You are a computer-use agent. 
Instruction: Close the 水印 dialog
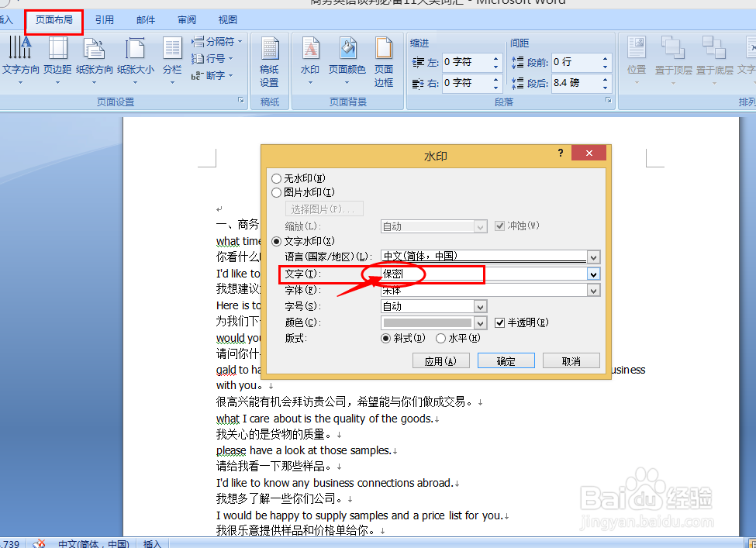click(589, 153)
